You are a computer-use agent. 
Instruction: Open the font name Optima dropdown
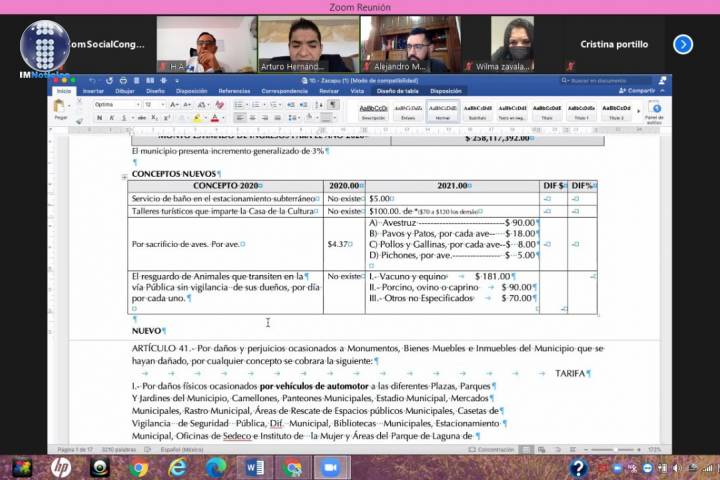point(138,105)
